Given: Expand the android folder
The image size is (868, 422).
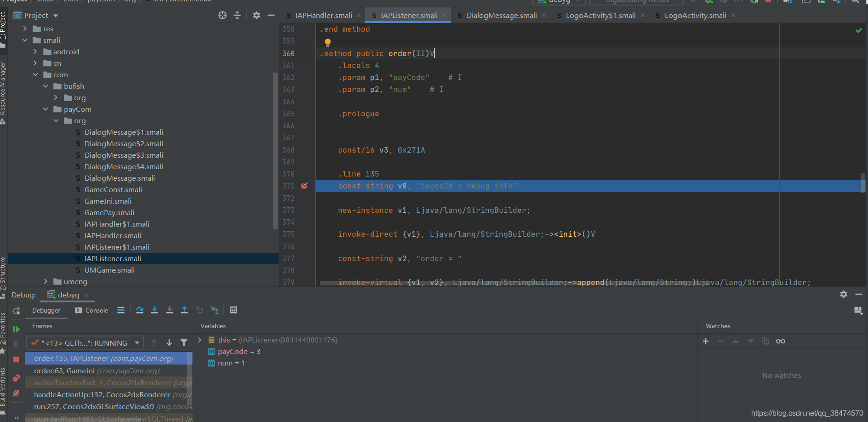Looking at the screenshot, I should pos(35,51).
